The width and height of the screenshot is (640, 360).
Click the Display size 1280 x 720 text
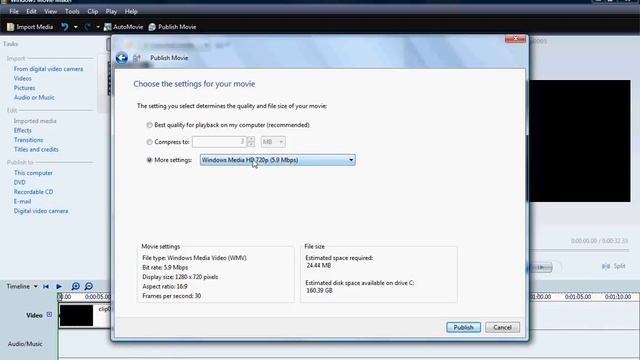click(180, 277)
